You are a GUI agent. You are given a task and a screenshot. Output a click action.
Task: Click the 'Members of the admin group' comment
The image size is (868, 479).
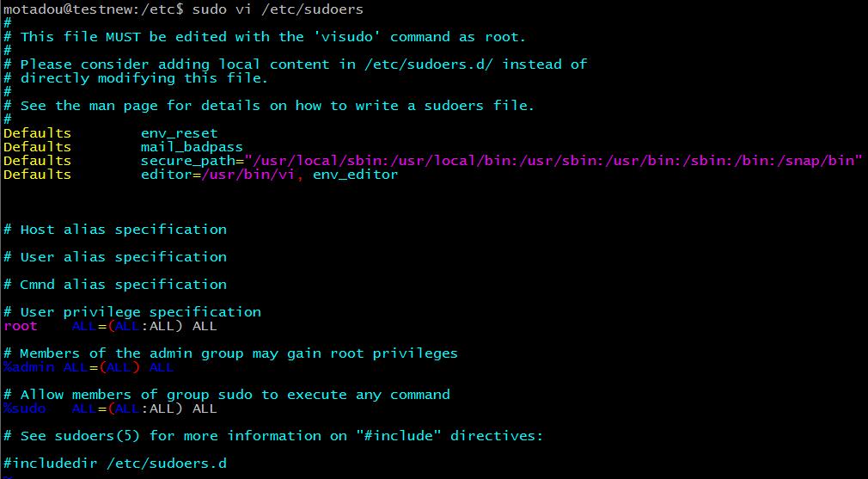[230, 353]
